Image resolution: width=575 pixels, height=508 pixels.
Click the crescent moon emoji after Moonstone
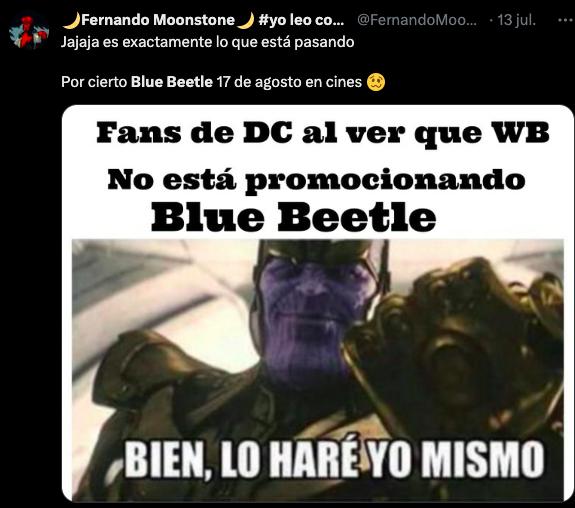tap(245, 20)
